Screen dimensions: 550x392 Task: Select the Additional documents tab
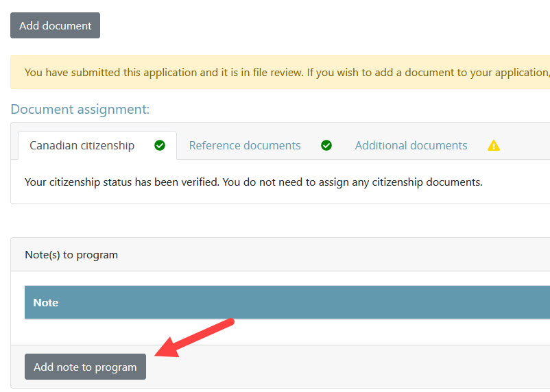point(411,145)
